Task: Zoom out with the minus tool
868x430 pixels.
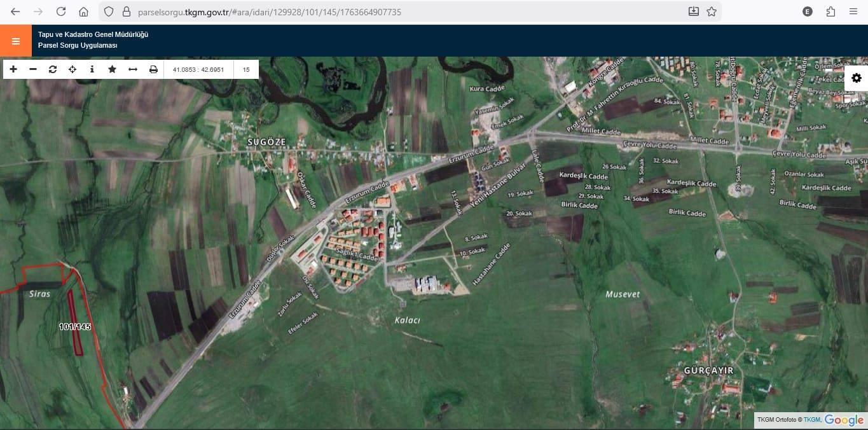Action: pos(33,69)
